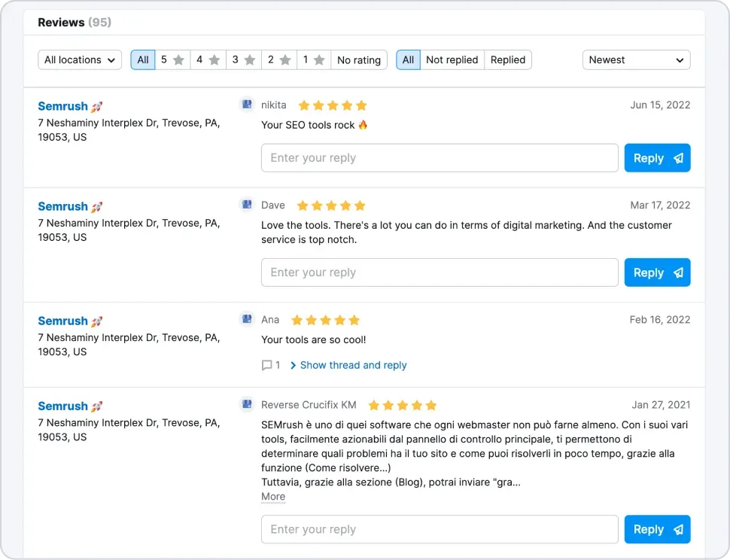Click nikita's five-star rating

tap(333, 105)
